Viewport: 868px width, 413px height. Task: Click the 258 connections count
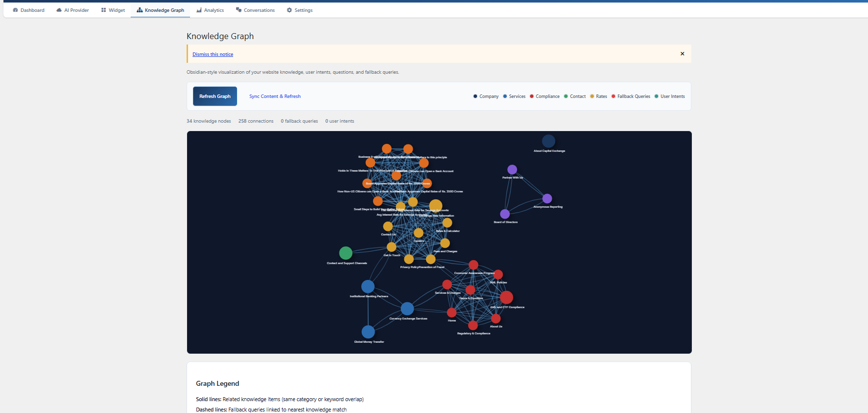pos(256,121)
